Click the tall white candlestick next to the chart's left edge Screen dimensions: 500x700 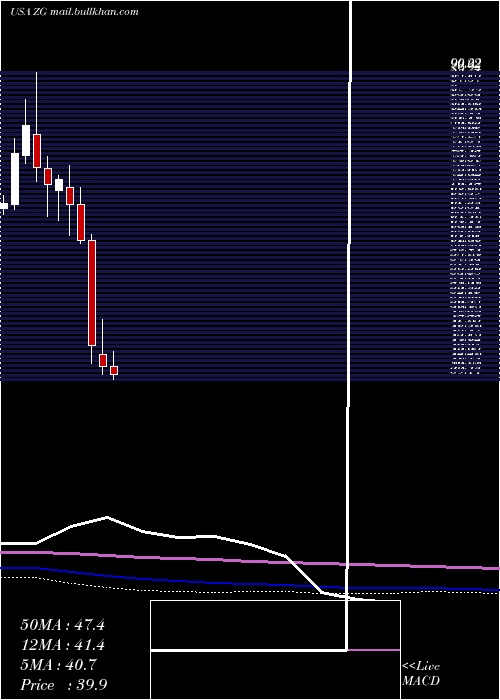pyautogui.click(x=15, y=179)
